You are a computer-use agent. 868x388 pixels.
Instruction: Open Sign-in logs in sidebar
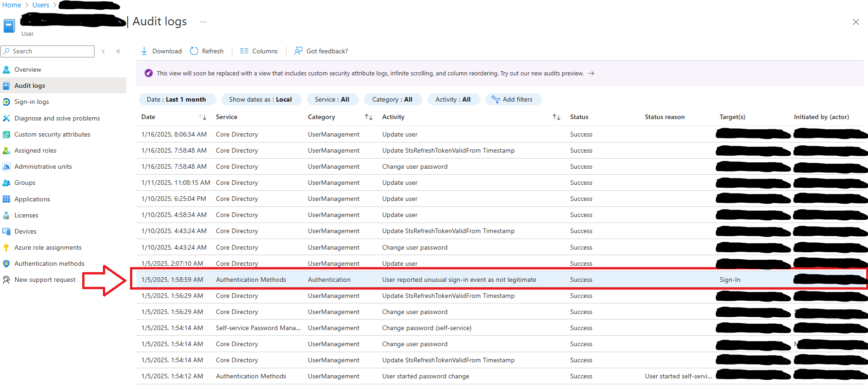[31, 102]
